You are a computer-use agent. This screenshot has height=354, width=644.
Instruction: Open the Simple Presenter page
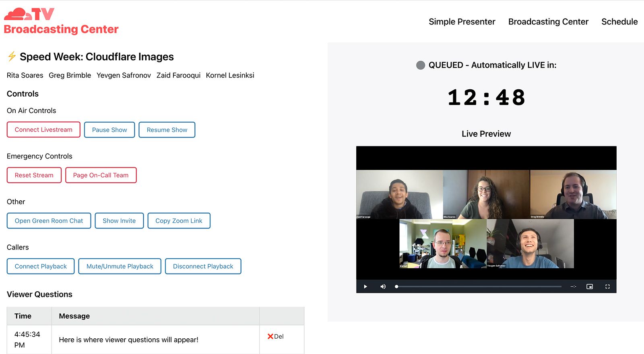[x=462, y=22]
